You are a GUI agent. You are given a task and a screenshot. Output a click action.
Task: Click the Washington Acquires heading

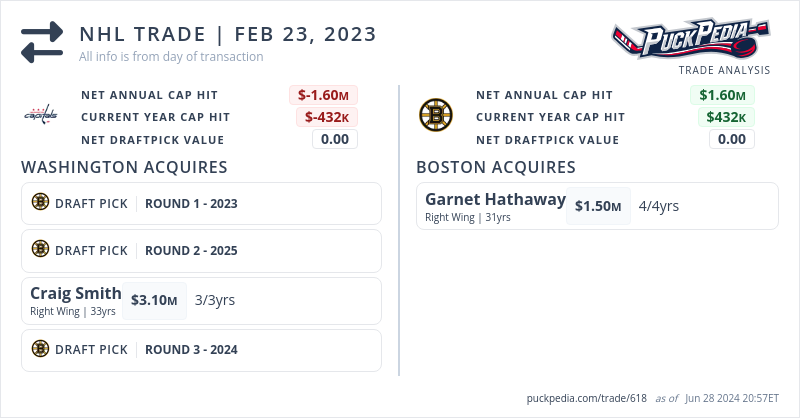(x=124, y=167)
